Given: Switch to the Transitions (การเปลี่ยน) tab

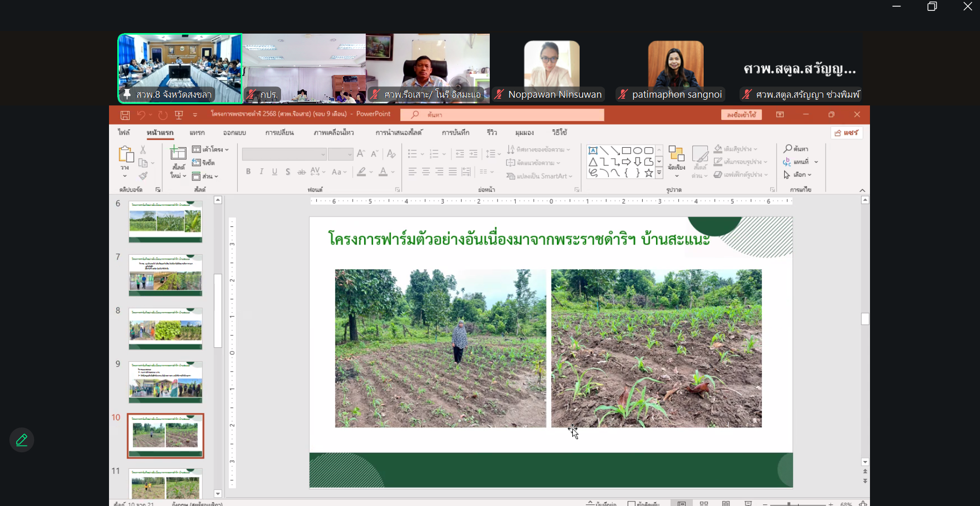Looking at the screenshot, I should (279, 133).
